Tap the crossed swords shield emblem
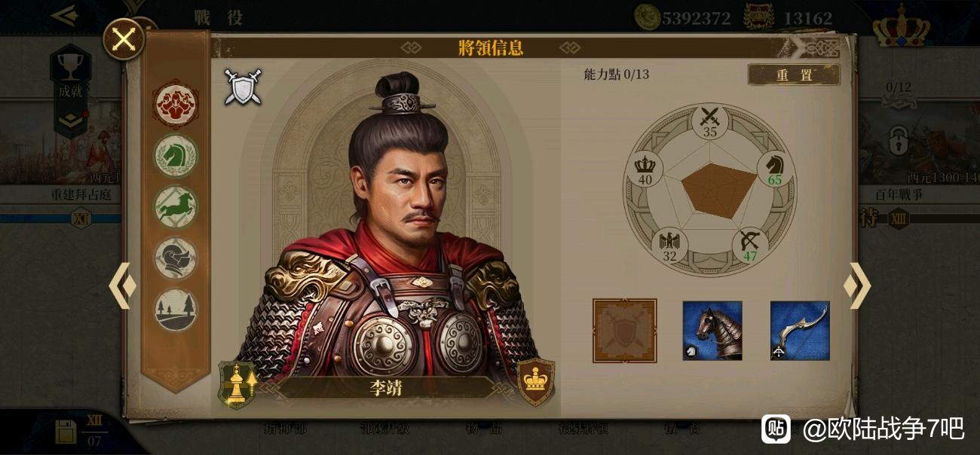The height and width of the screenshot is (455, 980). click(243, 87)
